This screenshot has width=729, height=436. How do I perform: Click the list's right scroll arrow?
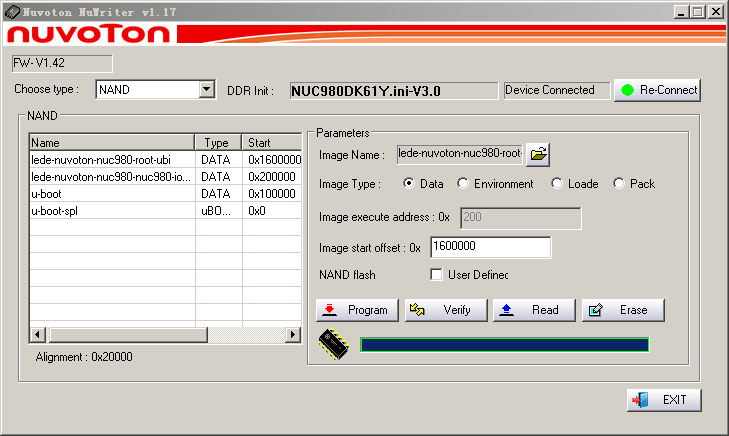point(292,334)
